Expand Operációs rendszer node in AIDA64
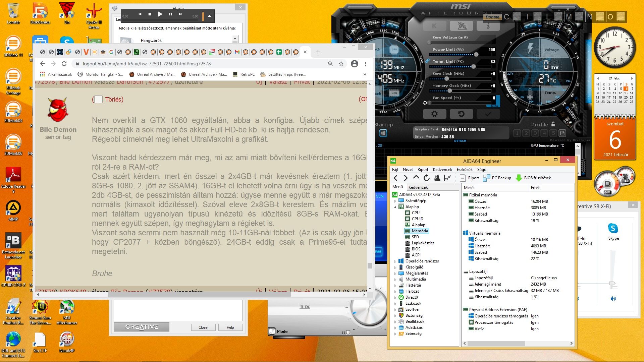644x362 pixels. point(395,261)
